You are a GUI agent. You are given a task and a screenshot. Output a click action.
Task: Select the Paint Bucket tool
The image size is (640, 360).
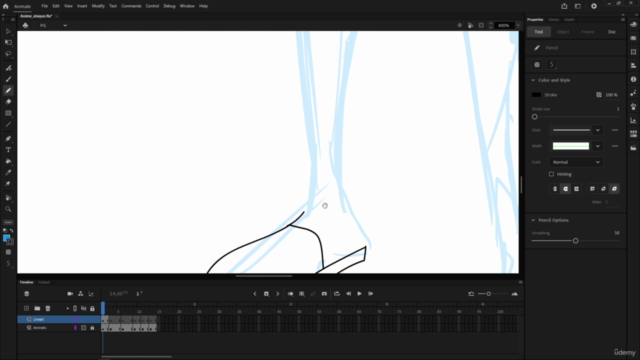(x=8, y=161)
